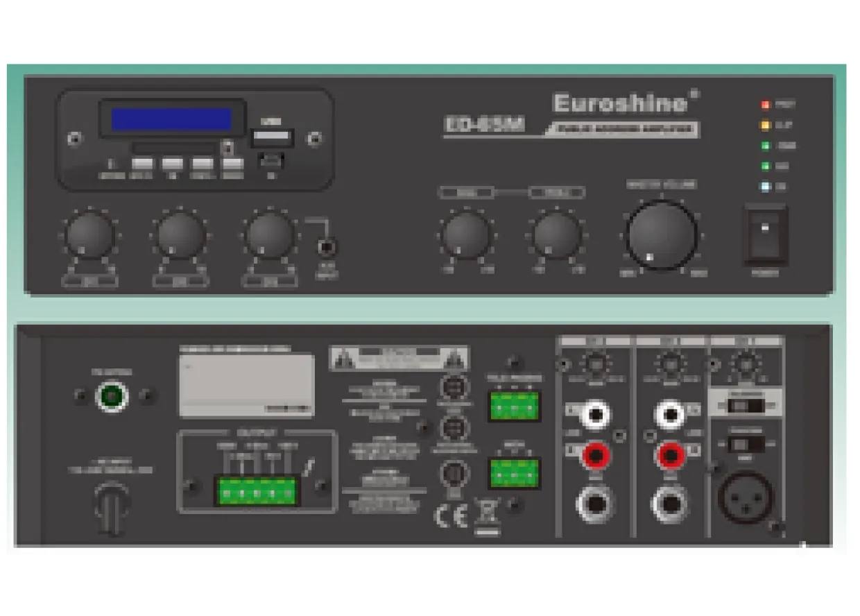Click the yellow clip LED indicator
The width and height of the screenshot is (860, 616).
click(766, 126)
